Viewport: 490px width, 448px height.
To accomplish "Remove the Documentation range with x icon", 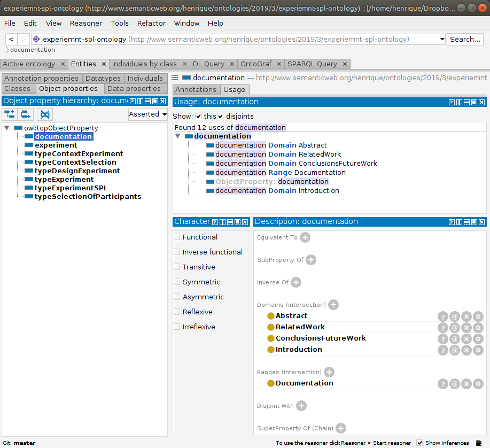I will (466, 384).
